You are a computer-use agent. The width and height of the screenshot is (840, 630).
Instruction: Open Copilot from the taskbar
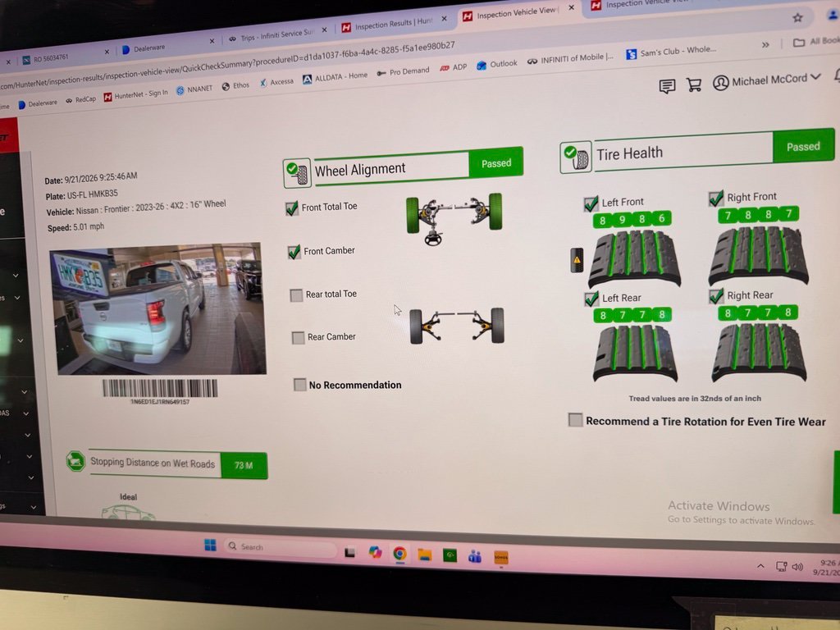tap(375, 552)
